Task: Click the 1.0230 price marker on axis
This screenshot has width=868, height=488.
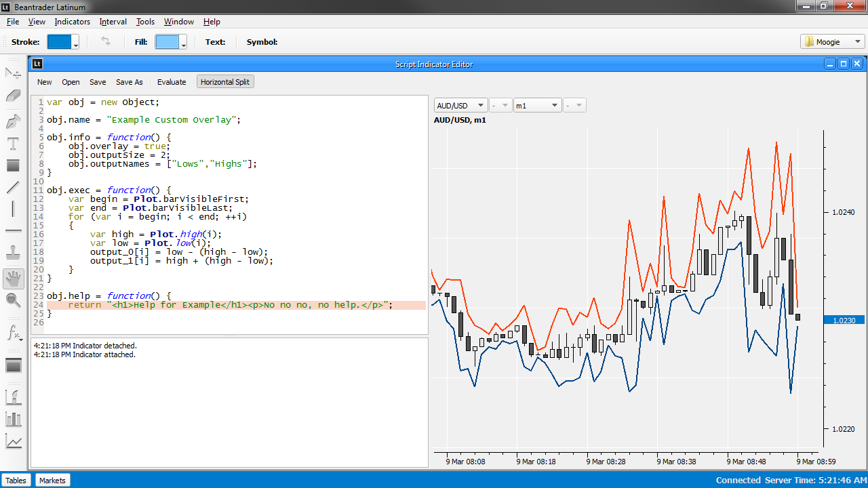Action: tap(844, 320)
